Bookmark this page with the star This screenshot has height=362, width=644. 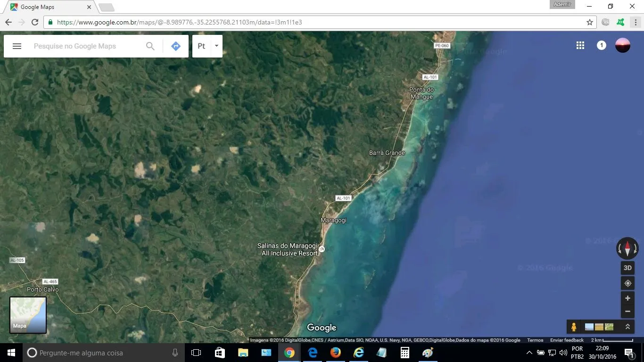(590, 22)
